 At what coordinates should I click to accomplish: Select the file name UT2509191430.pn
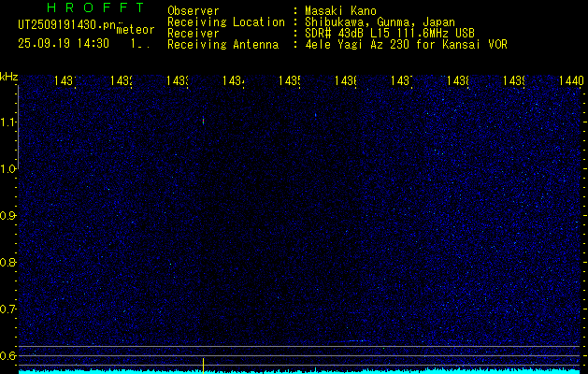[66, 25]
